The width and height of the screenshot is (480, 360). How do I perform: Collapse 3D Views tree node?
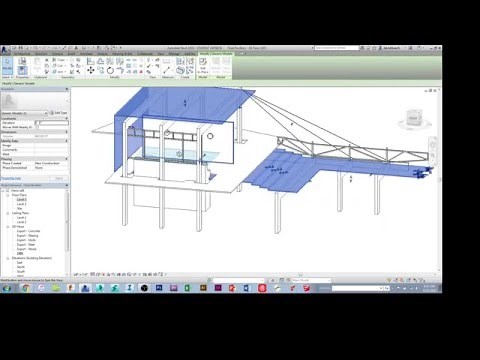(8, 227)
